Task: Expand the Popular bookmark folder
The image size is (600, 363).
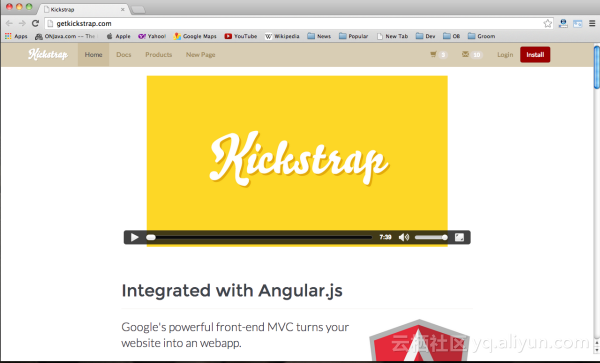Action: [354, 36]
